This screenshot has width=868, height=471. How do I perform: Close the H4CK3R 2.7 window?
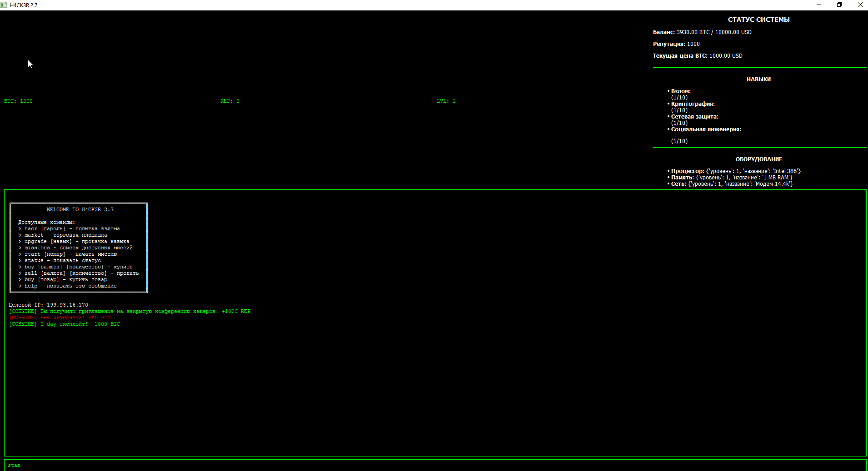coord(859,5)
